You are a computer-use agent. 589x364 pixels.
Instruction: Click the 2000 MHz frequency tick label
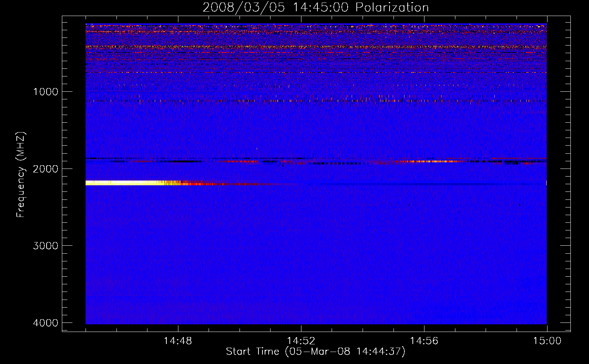[46, 169]
